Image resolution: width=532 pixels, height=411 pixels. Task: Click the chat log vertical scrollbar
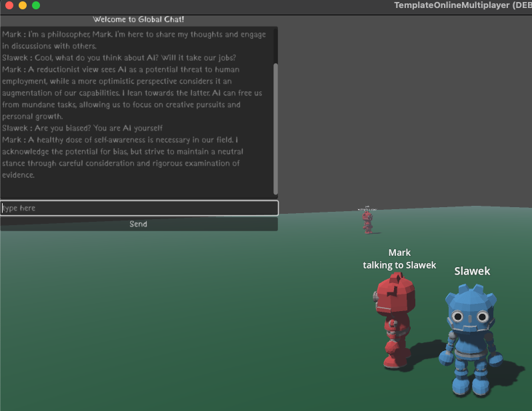pyautogui.click(x=275, y=127)
